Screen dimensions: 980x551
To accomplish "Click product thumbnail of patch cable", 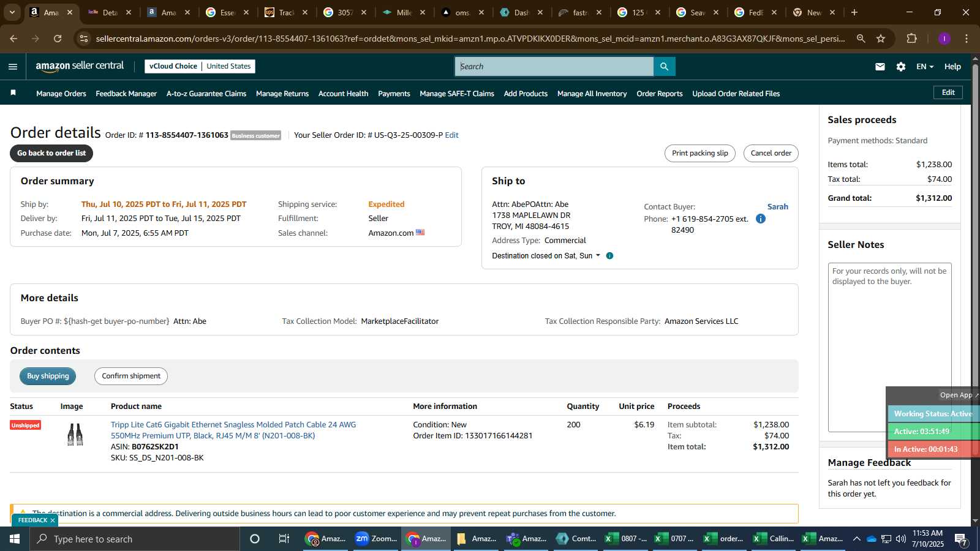I will click(75, 435).
